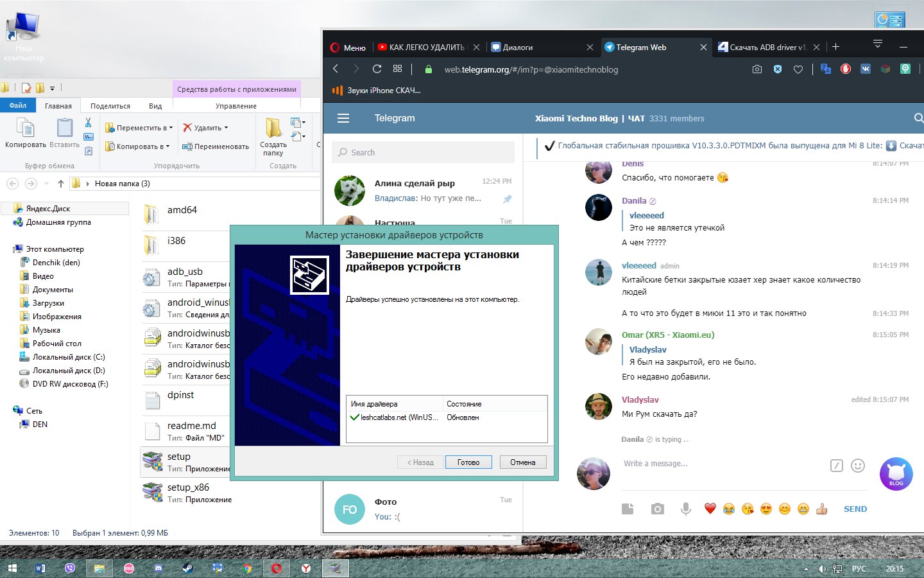Select Загрузки in navigation pane
The width and height of the screenshot is (924, 578).
tap(48, 303)
